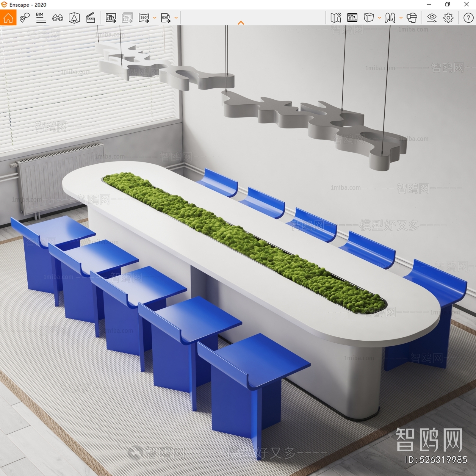Toggle safe frame view icon
476x476 pixels.
[x=74, y=18]
